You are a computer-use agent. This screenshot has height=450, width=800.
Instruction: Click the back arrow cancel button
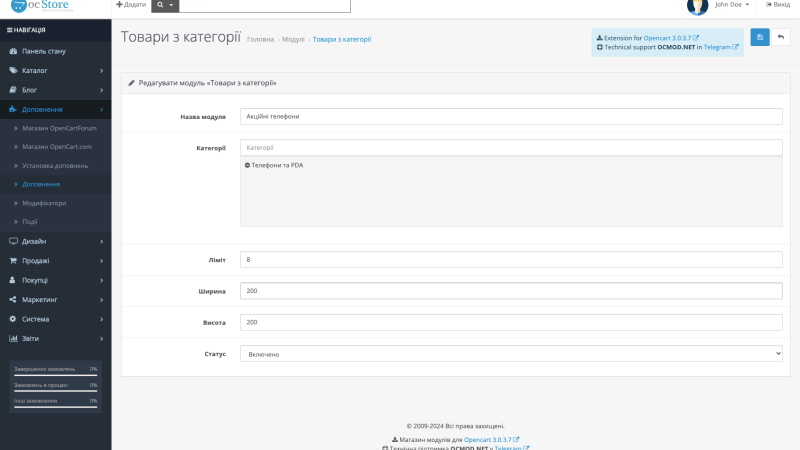781,37
